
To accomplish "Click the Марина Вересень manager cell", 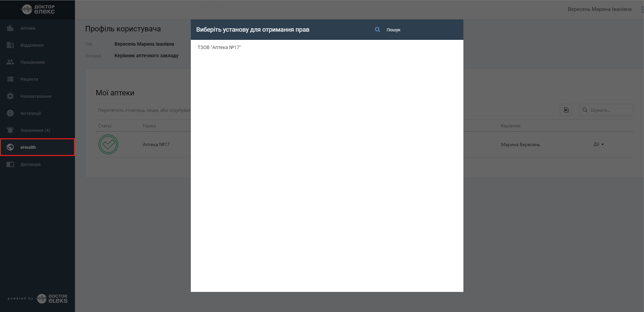I will click(520, 144).
